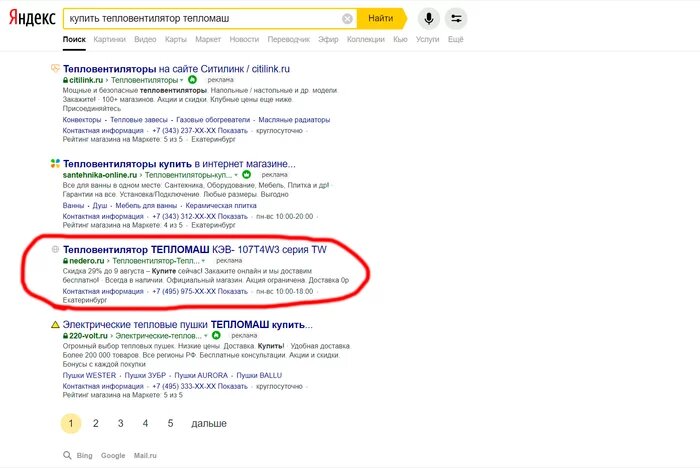The height and width of the screenshot is (468, 700).
Task: Go to results page 2
Action: pyautogui.click(x=96, y=423)
